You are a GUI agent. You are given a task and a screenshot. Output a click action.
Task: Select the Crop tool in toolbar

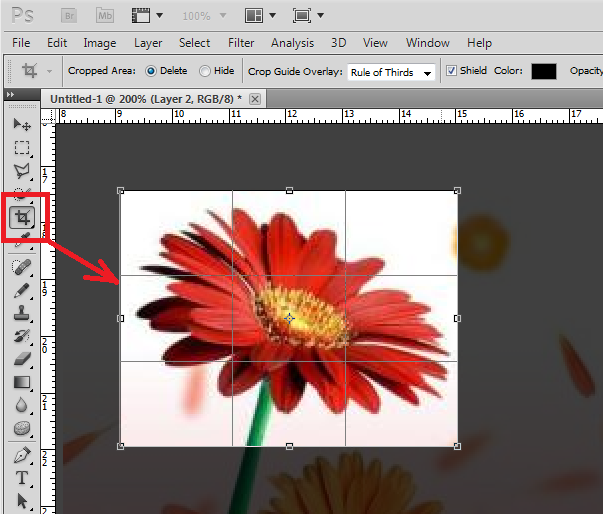click(x=22, y=216)
